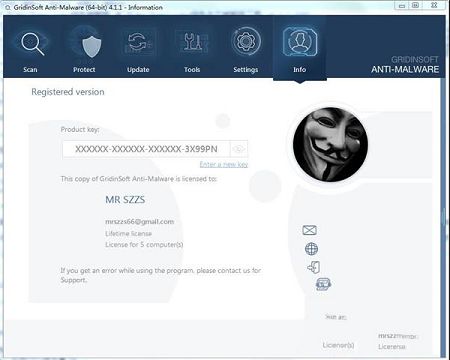
Task: Click the title bar magnifier app icon
Action: 8,7
